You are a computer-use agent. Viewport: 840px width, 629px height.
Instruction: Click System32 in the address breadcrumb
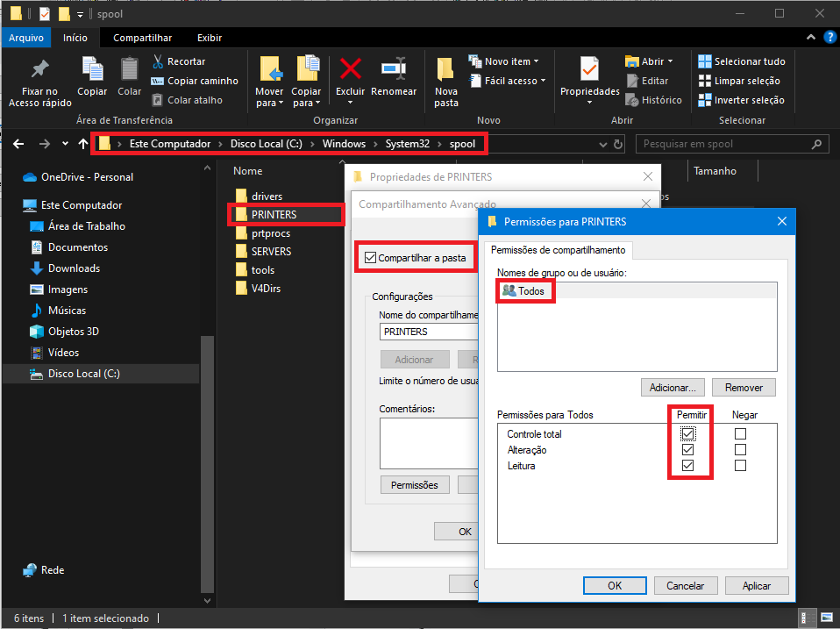click(x=407, y=144)
